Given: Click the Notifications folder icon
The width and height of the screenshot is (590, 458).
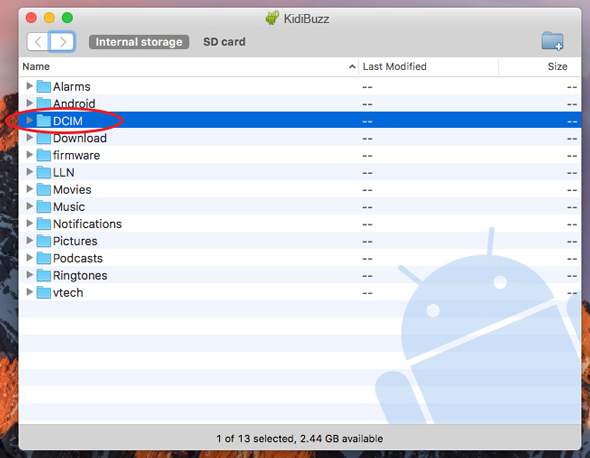Looking at the screenshot, I should (44, 224).
